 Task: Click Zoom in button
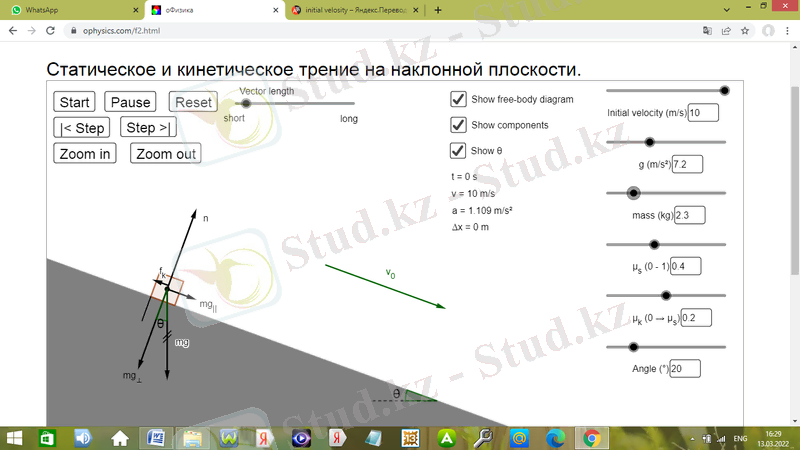[x=85, y=154]
